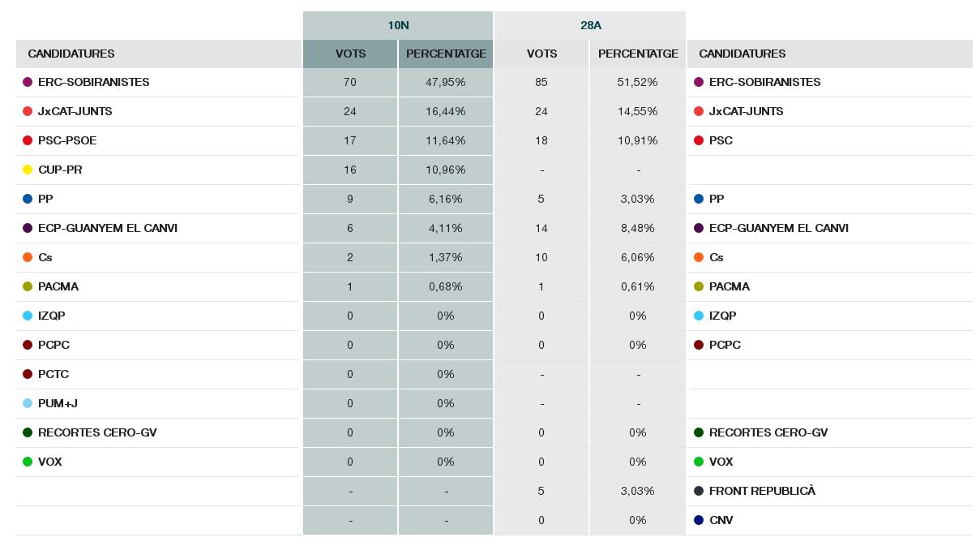Image resolution: width=980 pixels, height=546 pixels.
Task: Click the purple ERC-SOBIRANISTES dot in left column
Action: coord(28,82)
